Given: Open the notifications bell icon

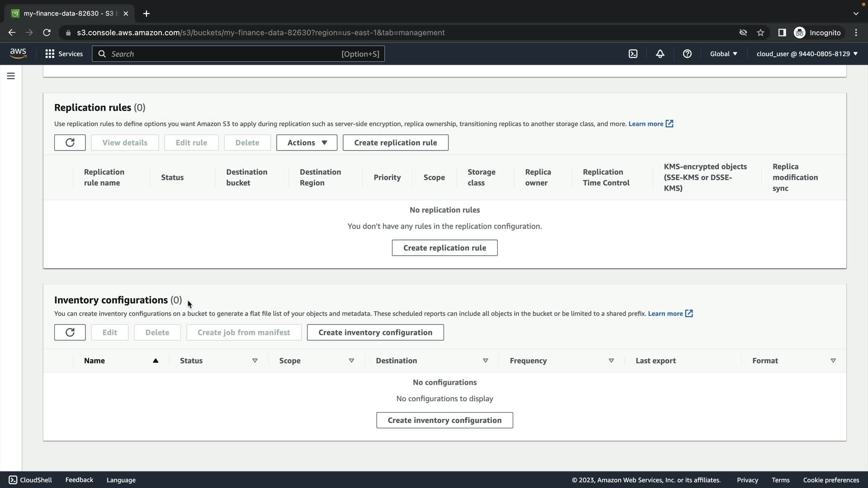Looking at the screenshot, I should click(660, 54).
